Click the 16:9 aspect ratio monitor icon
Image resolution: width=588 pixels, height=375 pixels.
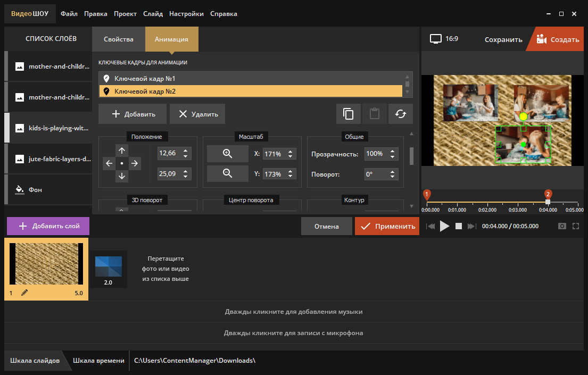click(435, 39)
